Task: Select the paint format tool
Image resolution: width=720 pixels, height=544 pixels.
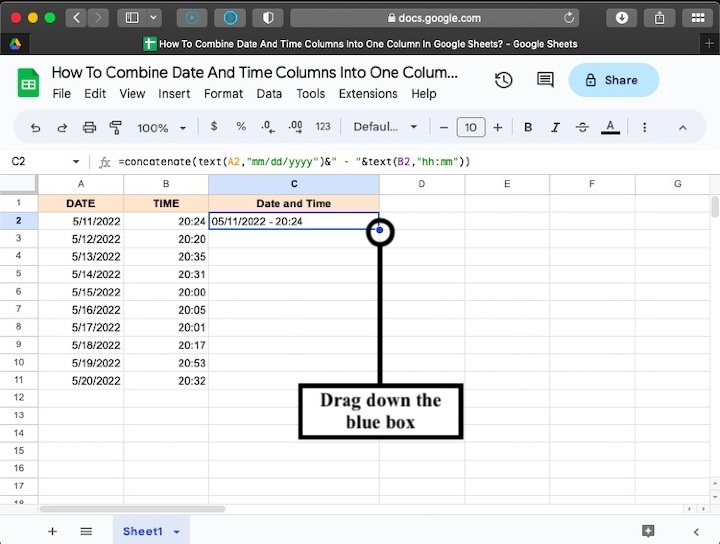Action: click(116, 127)
